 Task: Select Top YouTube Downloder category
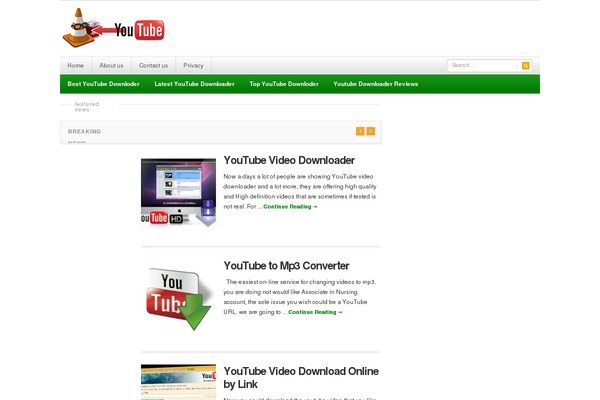click(284, 84)
